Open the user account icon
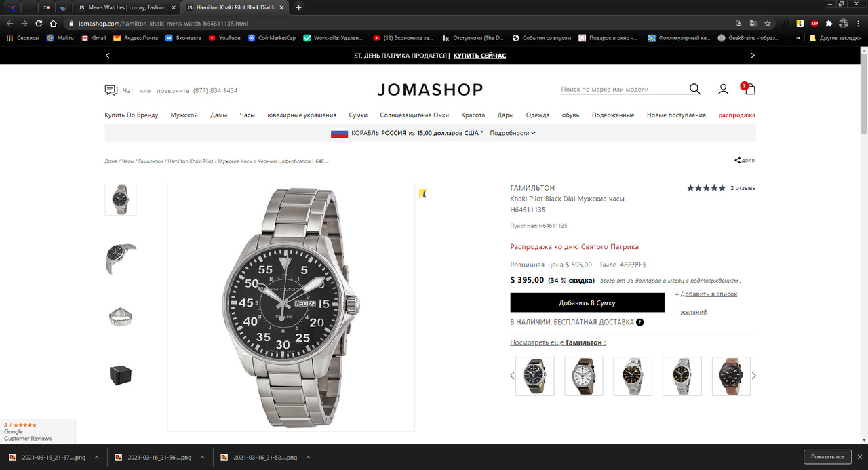This screenshot has height=470, width=868. click(724, 89)
